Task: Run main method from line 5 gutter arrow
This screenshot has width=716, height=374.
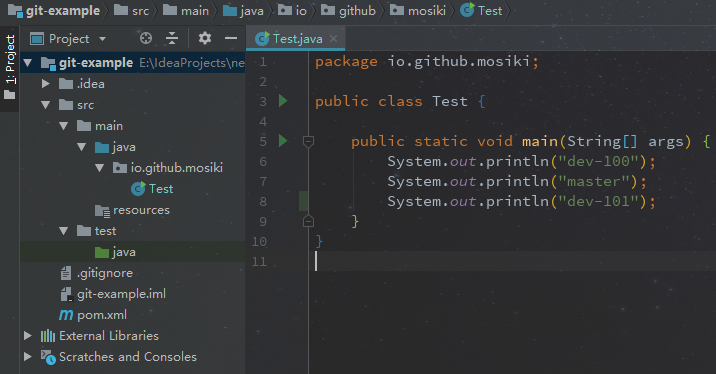Action: click(283, 141)
